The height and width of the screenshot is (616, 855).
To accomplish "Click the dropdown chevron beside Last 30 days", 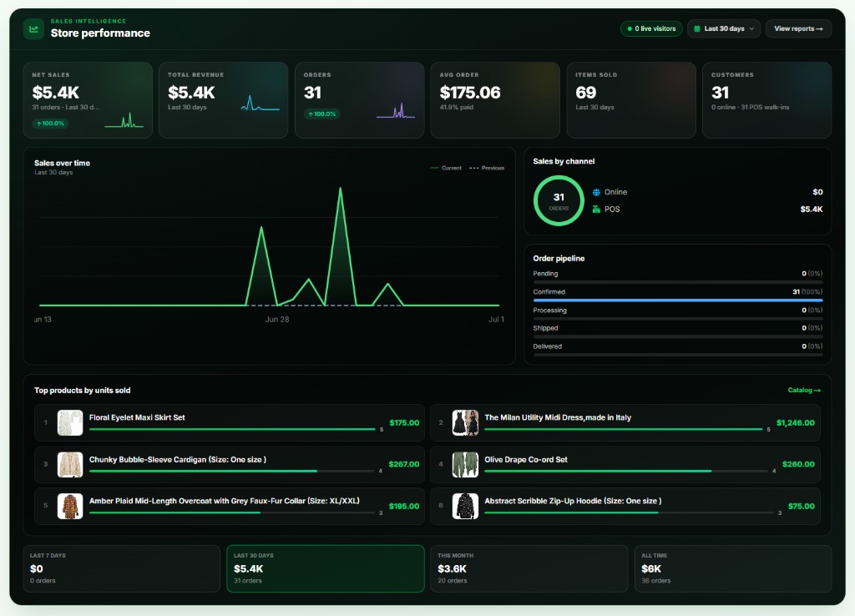I will [x=752, y=29].
